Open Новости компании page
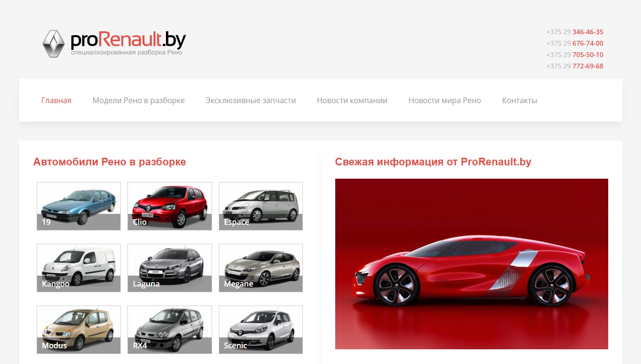 [x=352, y=100]
